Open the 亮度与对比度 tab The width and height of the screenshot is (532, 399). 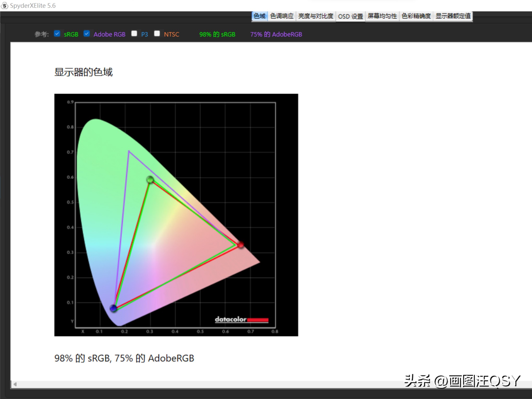point(316,16)
